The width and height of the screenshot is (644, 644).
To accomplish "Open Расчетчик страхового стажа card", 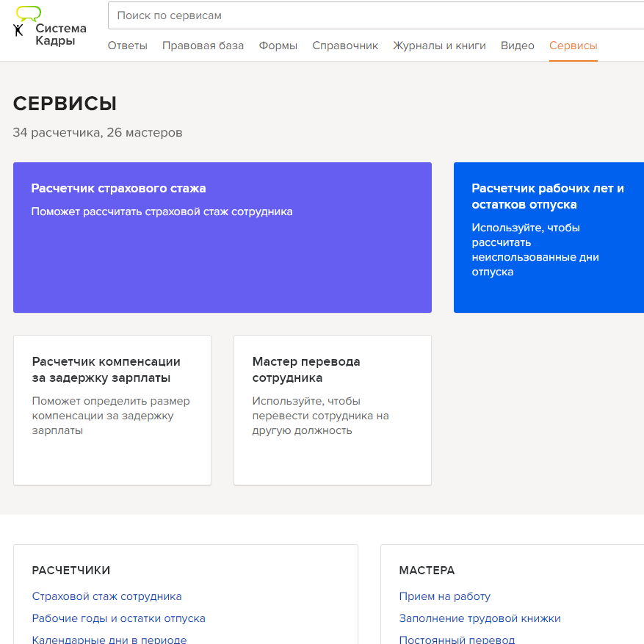I will pyautogui.click(x=222, y=237).
